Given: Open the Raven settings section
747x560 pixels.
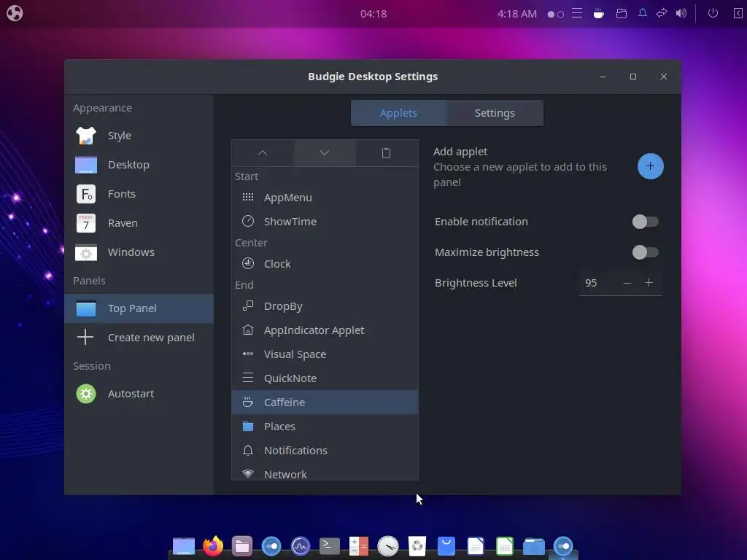Looking at the screenshot, I should click(x=139, y=223).
